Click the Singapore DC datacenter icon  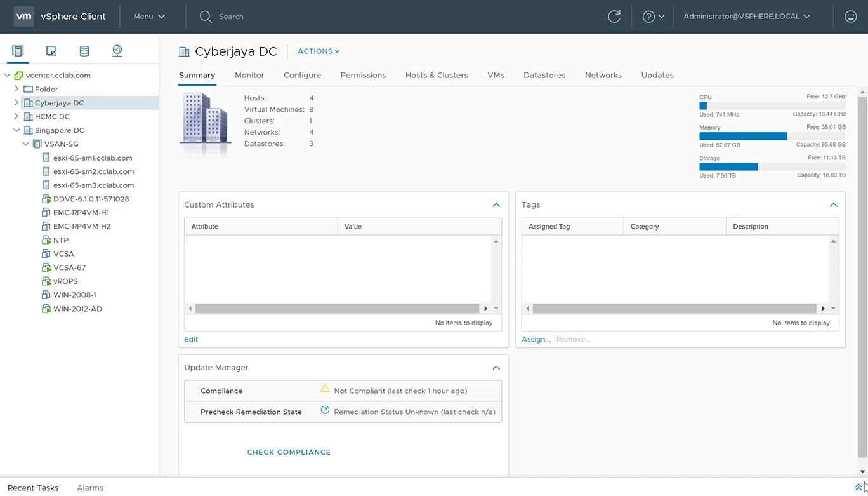tap(28, 130)
